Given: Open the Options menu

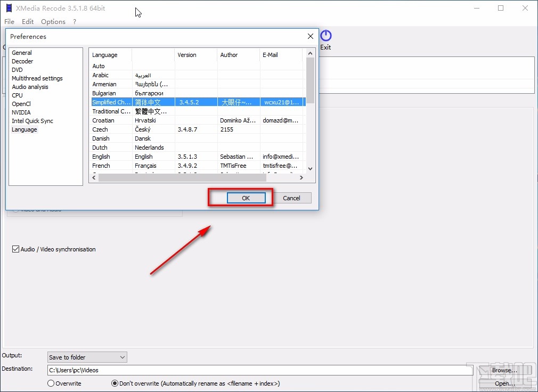Looking at the screenshot, I should click(x=53, y=22).
